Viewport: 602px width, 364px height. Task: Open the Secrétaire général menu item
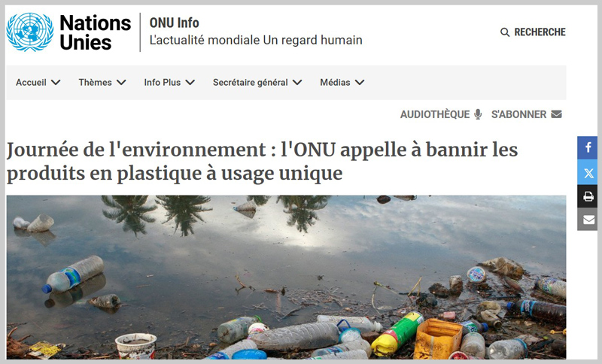click(x=251, y=83)
